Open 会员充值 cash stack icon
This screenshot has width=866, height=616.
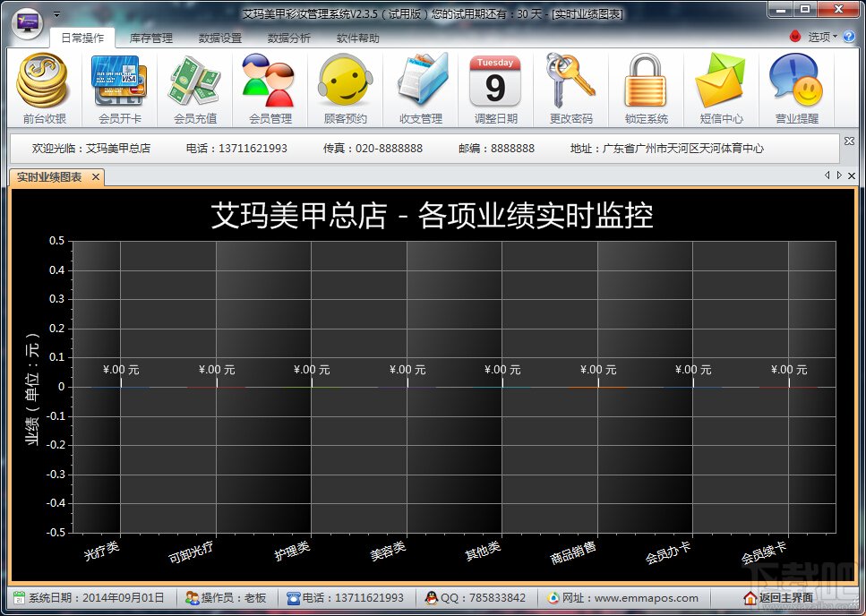[194, 80]
